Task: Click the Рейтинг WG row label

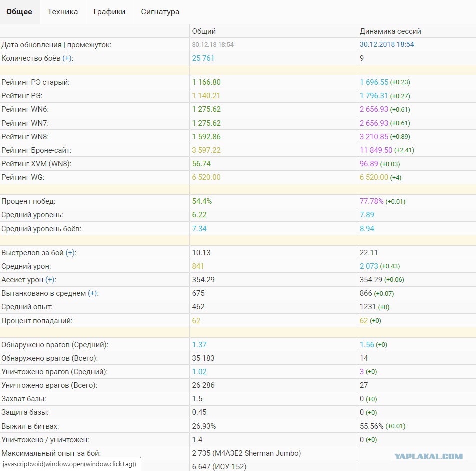Action: click(x=23, y=177)
